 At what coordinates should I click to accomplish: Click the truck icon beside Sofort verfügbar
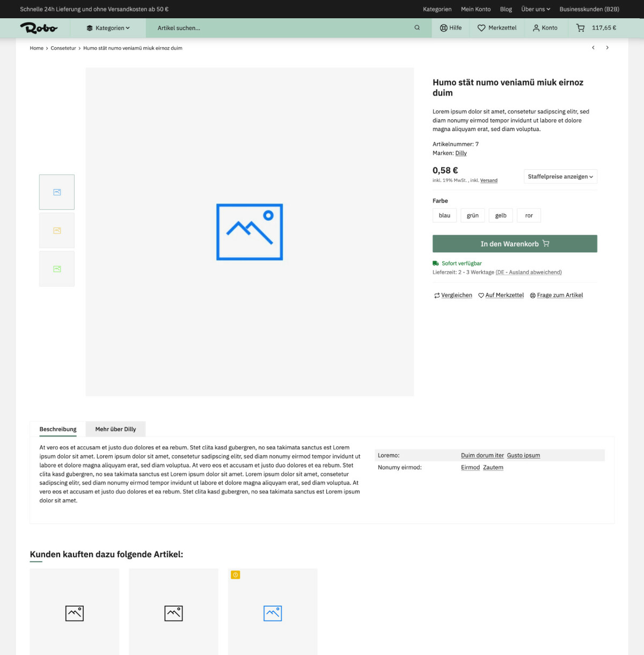436,264
